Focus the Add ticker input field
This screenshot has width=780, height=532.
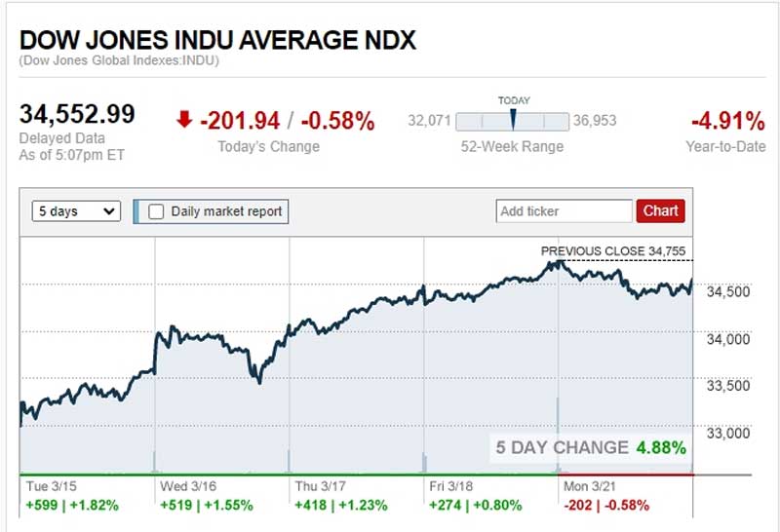(x=565, y=210)
